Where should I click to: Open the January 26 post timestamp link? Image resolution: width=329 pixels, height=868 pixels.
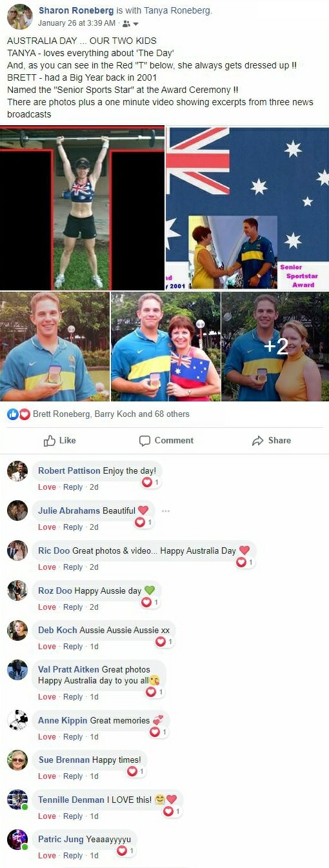click(x=77, y=23)
